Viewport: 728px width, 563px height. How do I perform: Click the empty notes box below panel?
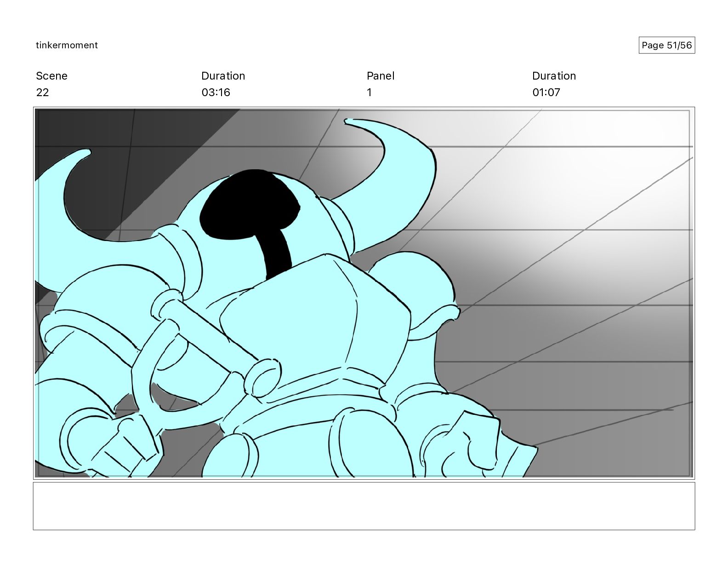click(364, 506)
